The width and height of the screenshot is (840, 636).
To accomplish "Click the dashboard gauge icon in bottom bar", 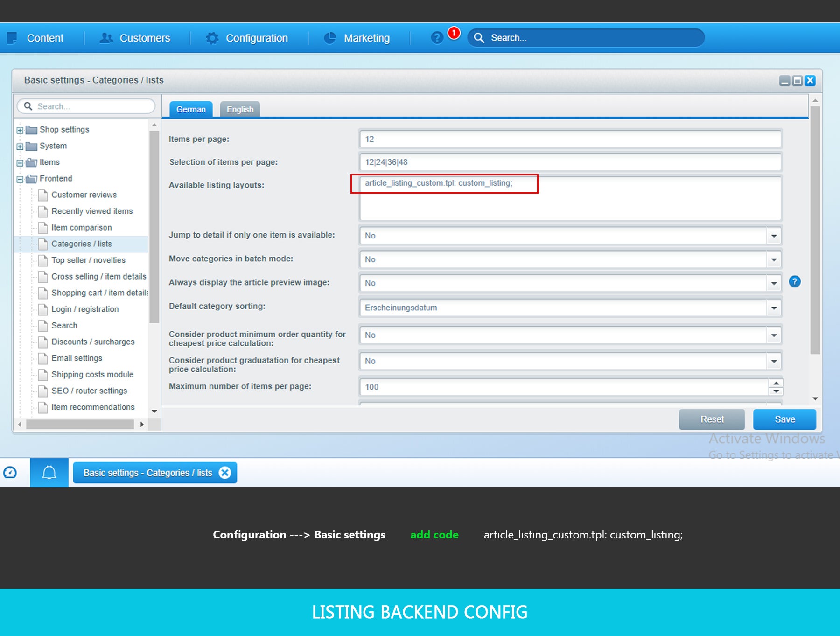I will click(10, 473).
